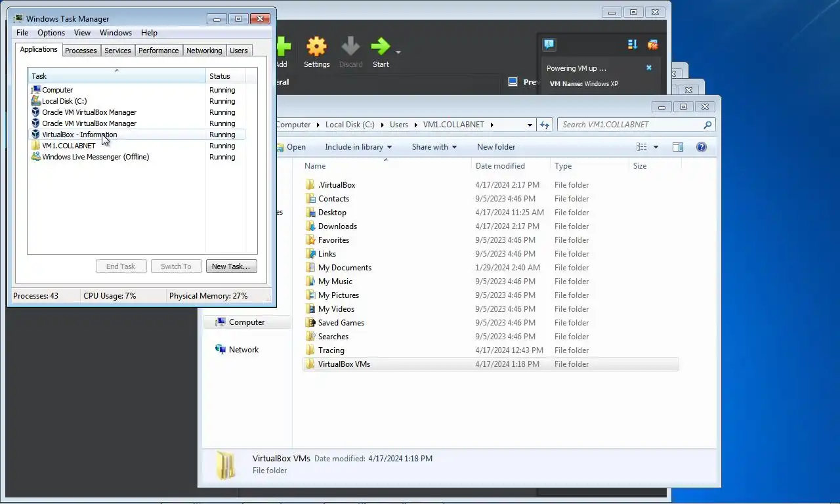
Task: Open Task Manager Options menu
Action: coord(51,33)
